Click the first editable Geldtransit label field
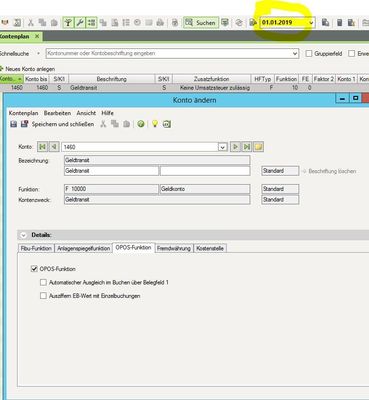This screenshot has height=400, width=369. click(111, 171)
